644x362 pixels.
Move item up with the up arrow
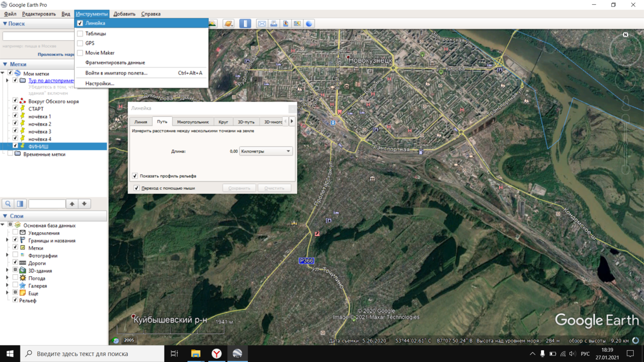(72, 204)
